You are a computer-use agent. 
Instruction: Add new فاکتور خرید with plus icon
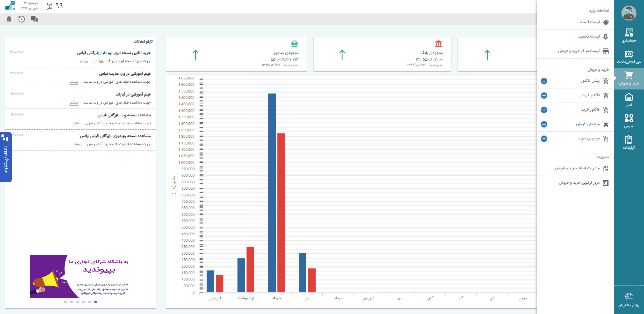[544, 110]
